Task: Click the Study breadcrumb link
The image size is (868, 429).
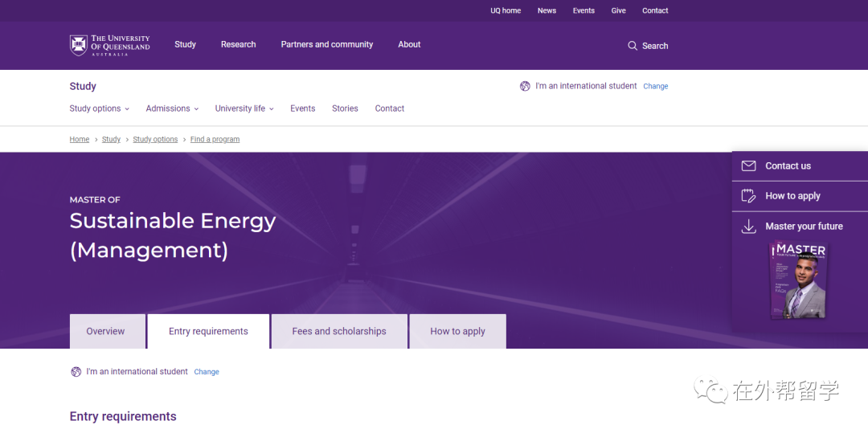Action: (x=111, y=140)
